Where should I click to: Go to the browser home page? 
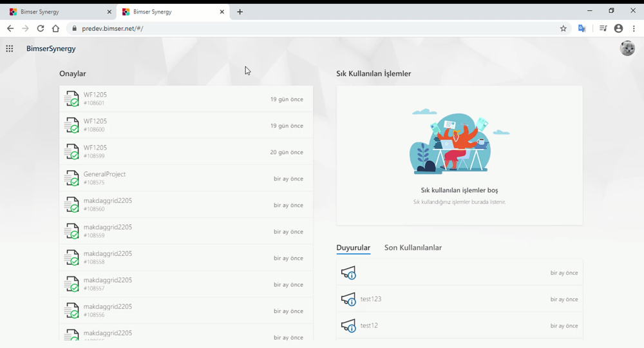click(55, 28)
